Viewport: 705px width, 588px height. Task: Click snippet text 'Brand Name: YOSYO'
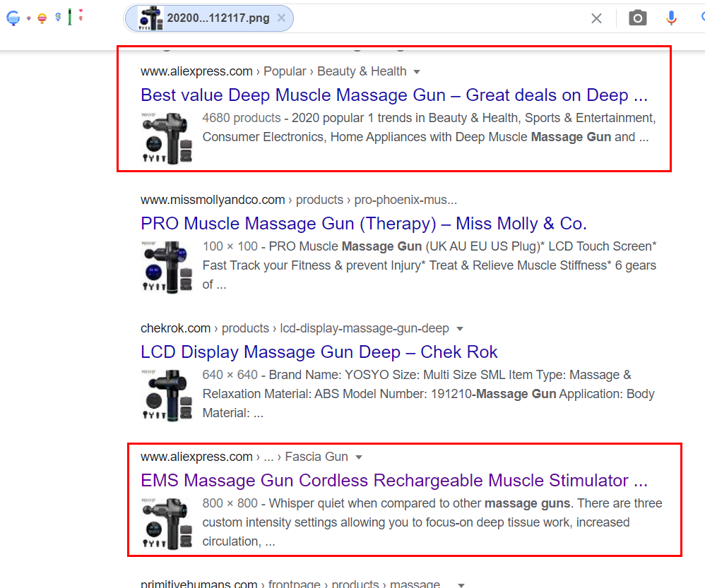(x=329, y=375)
